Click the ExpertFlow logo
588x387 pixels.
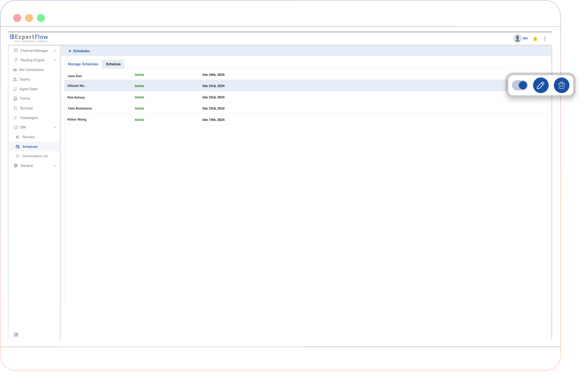click(29, 38)
